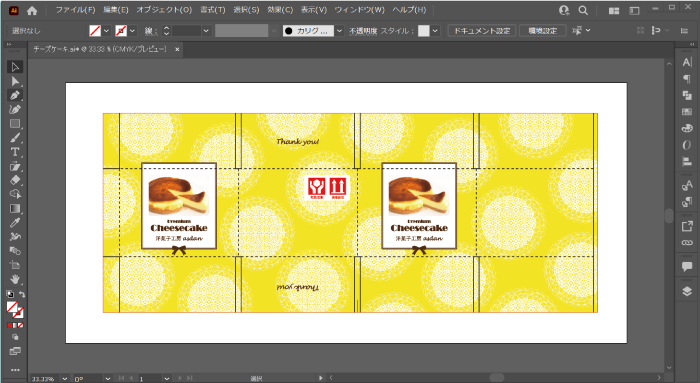700x383 pixels.
Task: Click the graphic style swatch
Action: coord(424,31)
